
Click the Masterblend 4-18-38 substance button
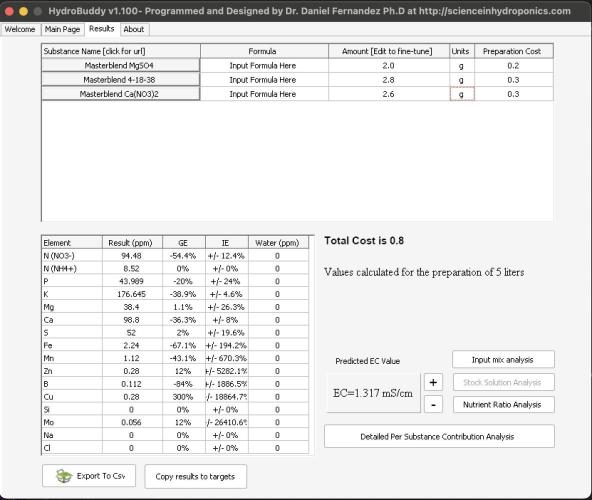coord(120,80)
